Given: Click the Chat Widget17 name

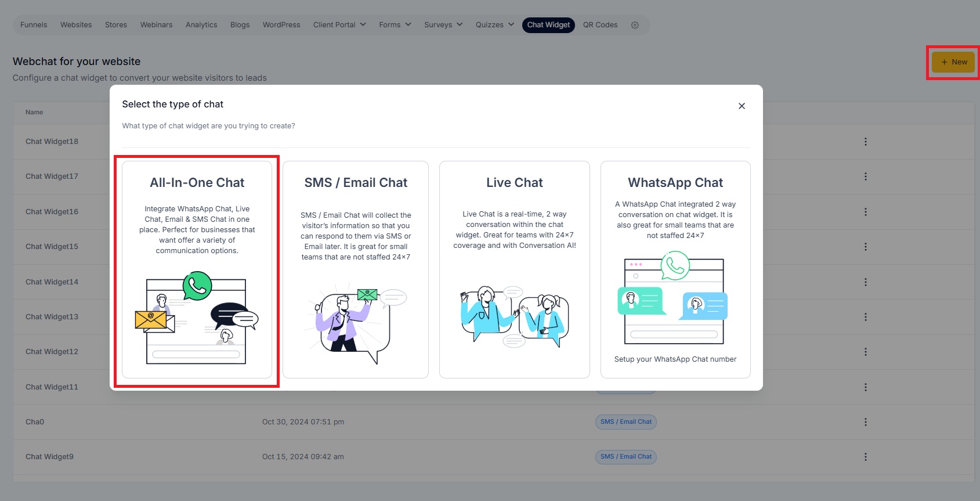Looking at the screenshot, I should 52,176.
